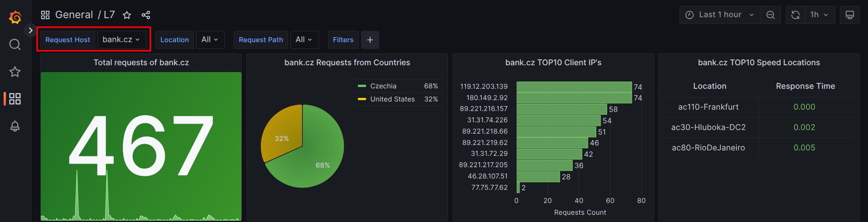Click the bank.cz Requests from Countries title
Screen dimensions: 868x222
[347, 63]
